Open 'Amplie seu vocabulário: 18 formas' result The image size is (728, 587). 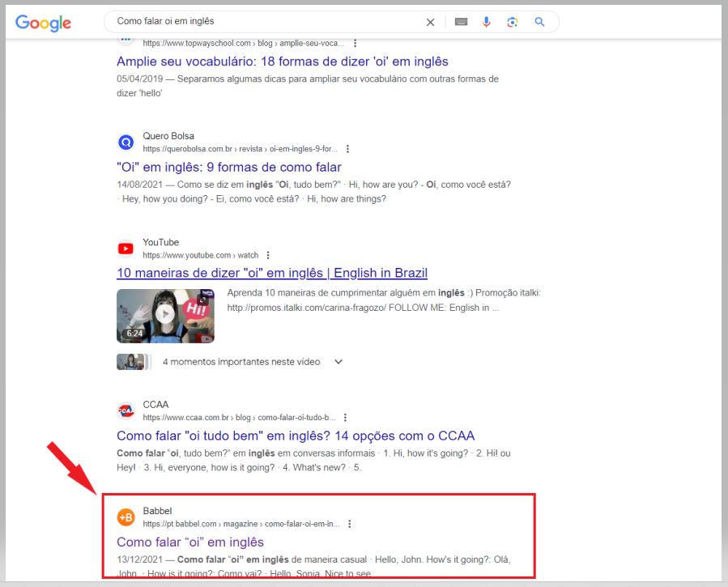point(283,62)
